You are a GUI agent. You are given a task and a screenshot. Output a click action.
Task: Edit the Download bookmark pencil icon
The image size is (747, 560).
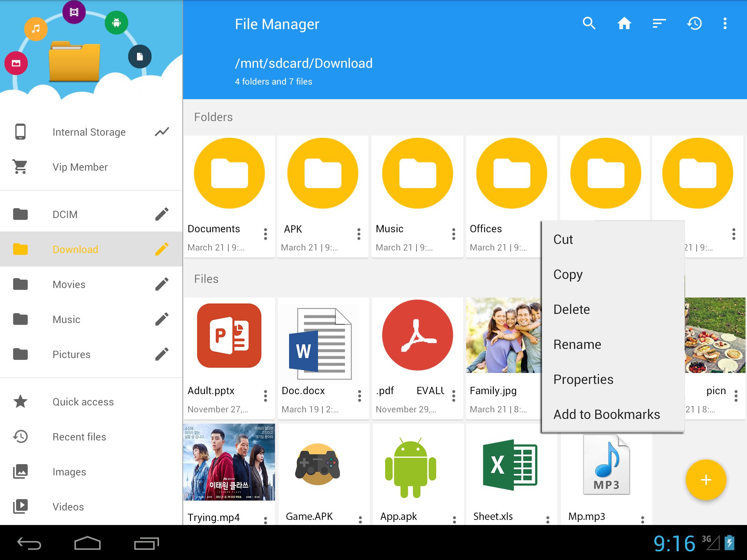click(162, 249)
